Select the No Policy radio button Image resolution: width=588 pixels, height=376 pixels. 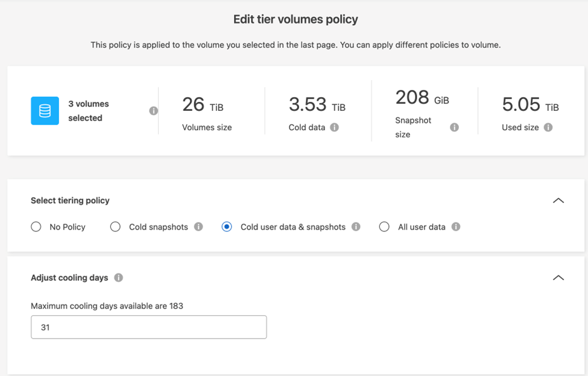(36, 227)
